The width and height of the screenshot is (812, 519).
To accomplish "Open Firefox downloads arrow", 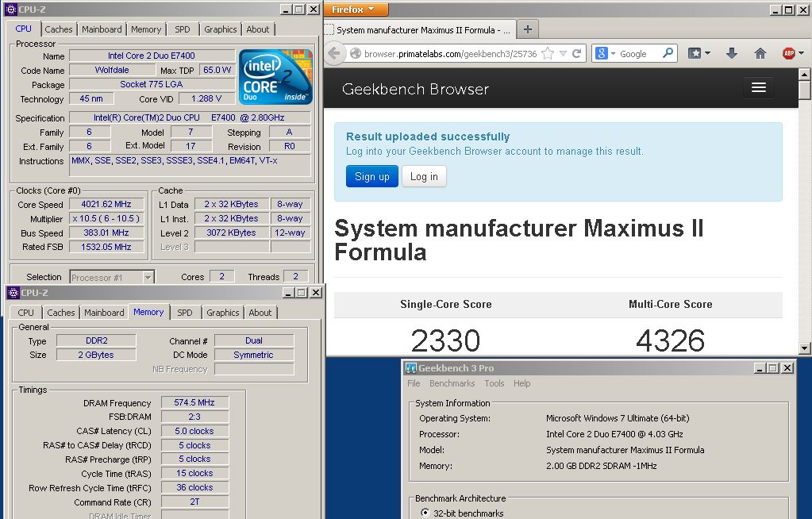I will (x=731, y=53).
